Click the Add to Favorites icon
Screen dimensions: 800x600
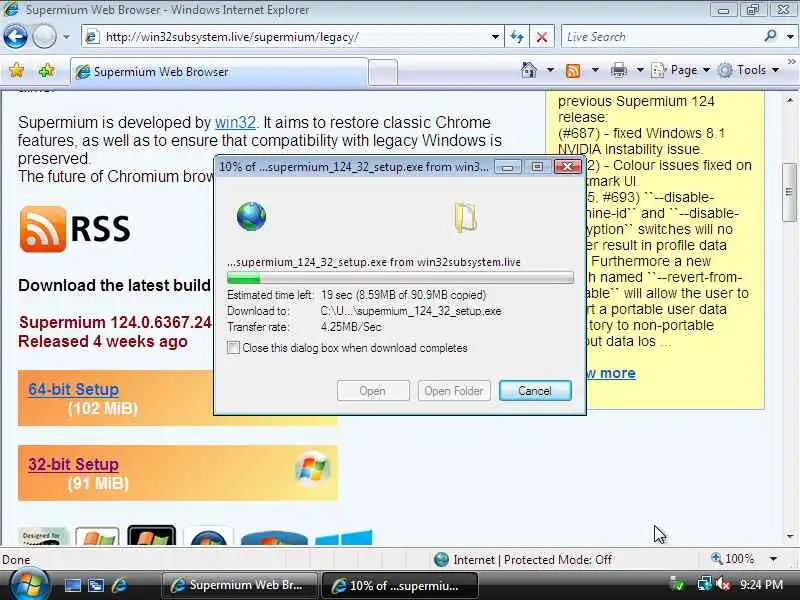pos(47,70)
